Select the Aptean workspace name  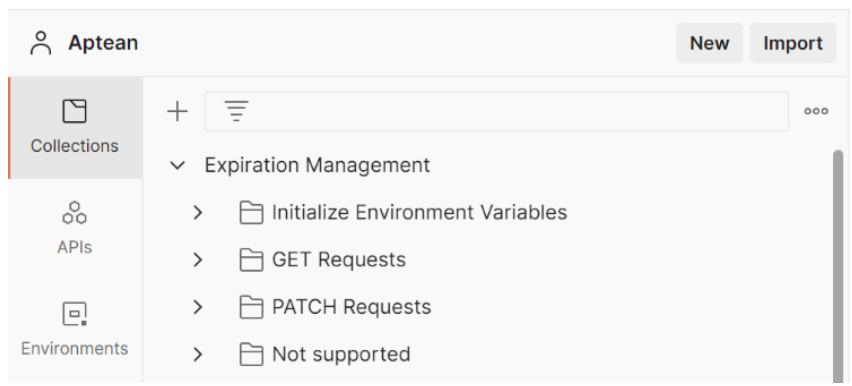coord(103,43)
